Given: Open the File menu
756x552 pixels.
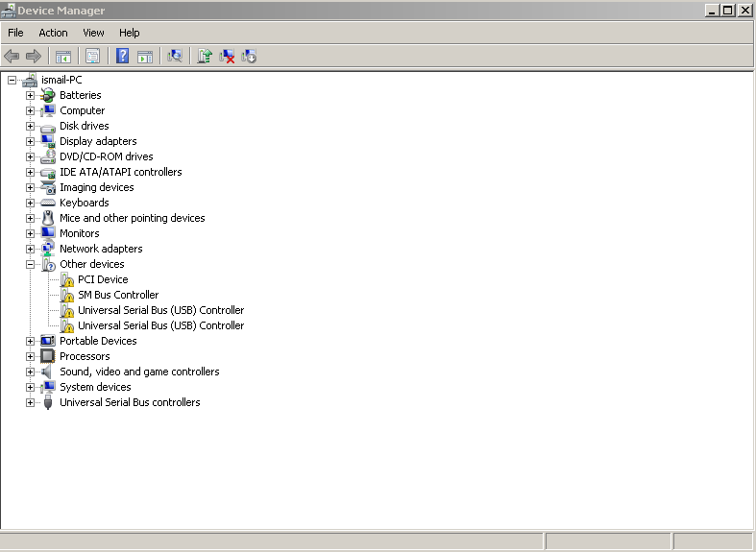Looking at the screenshot, I should coord(15,33).
